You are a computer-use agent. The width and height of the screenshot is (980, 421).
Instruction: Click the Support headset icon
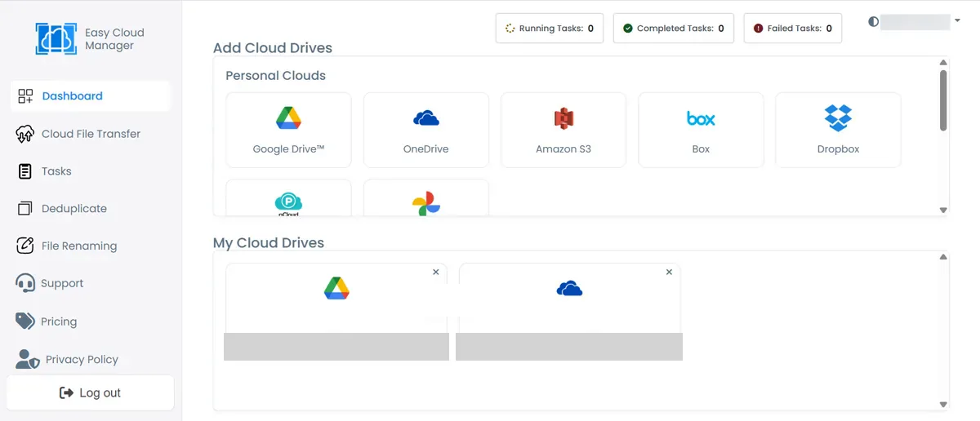pos(25,283)
